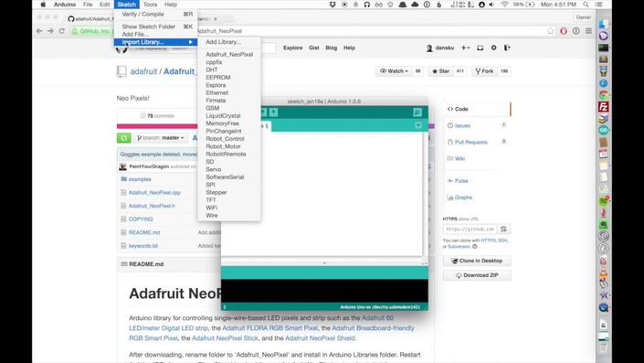This screenshot has width=644, height=363.
Task: Open the create new plus dropdown
Action: pyautogui.click(x=465, y=48)
